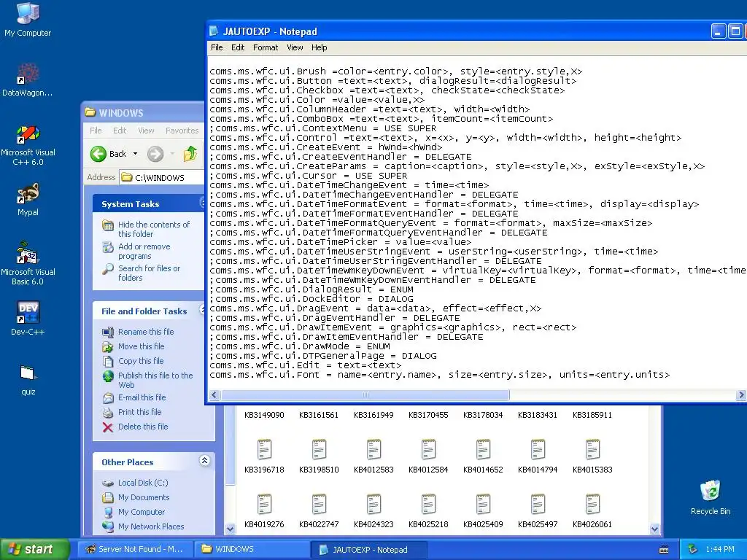This screenshot has width=747, height=560.
Task: Click the Back arrow in WINDOWS explorer
Action: pos(109,154)
